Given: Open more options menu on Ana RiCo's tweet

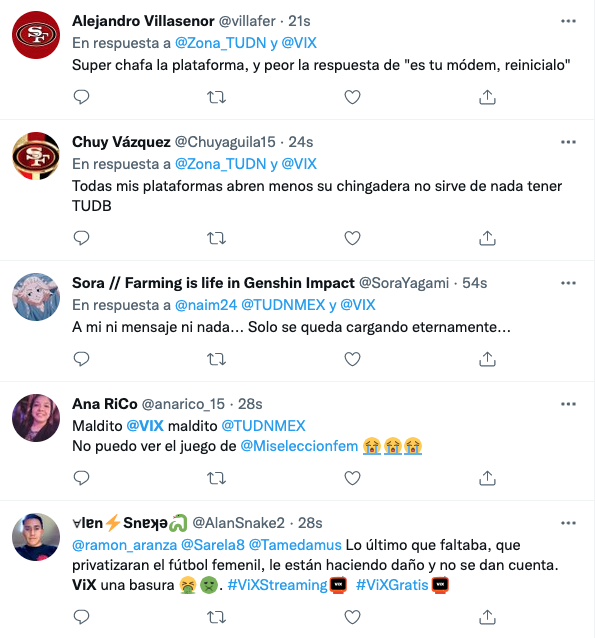Looking at the screenshot, I should click(x=568, y=404).
